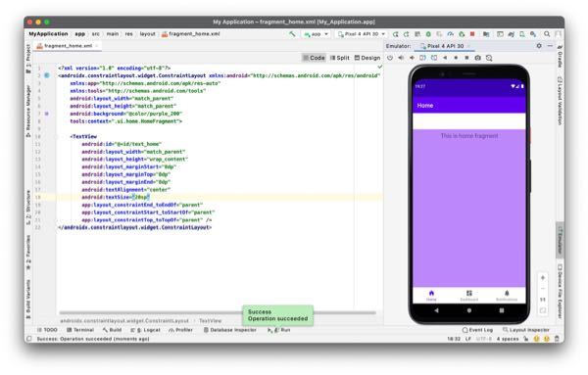Click the MyApplication breadcrumb
This screenshot has height=375, width=588.
[x=48, y=34]
